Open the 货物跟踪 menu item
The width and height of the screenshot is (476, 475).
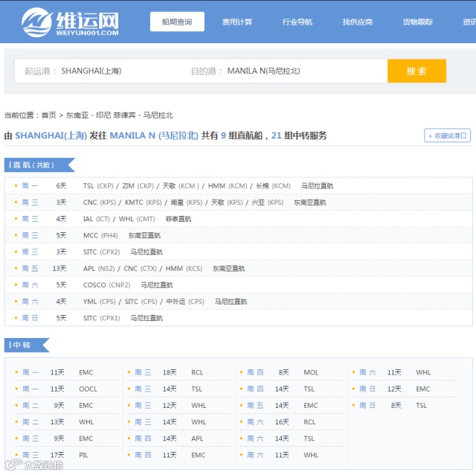pyautogui.click(x=417, y=22)
